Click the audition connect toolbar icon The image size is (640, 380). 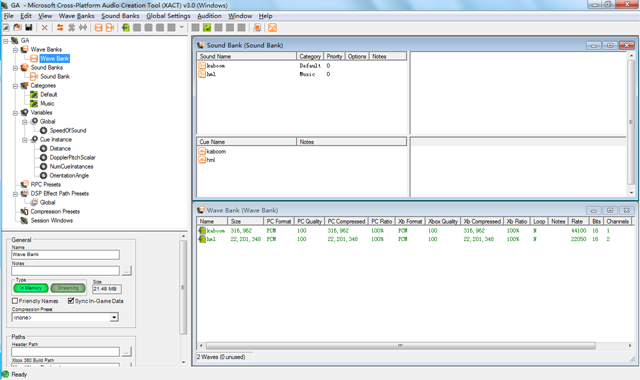pos(257,27)
